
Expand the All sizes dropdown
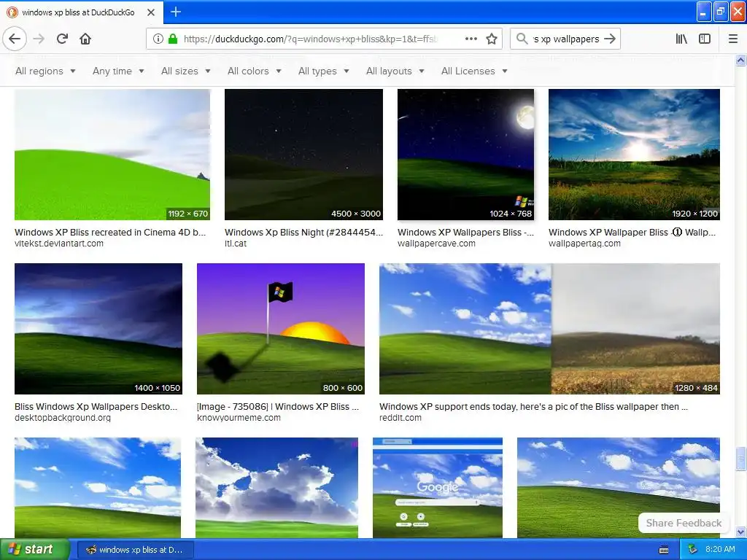coord(186,71)
